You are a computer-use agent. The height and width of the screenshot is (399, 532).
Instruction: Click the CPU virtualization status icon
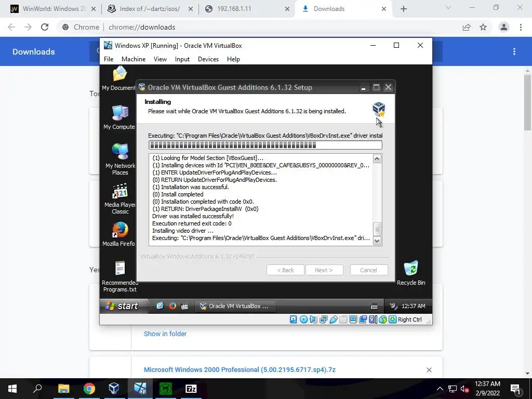[x=373, y=320]
